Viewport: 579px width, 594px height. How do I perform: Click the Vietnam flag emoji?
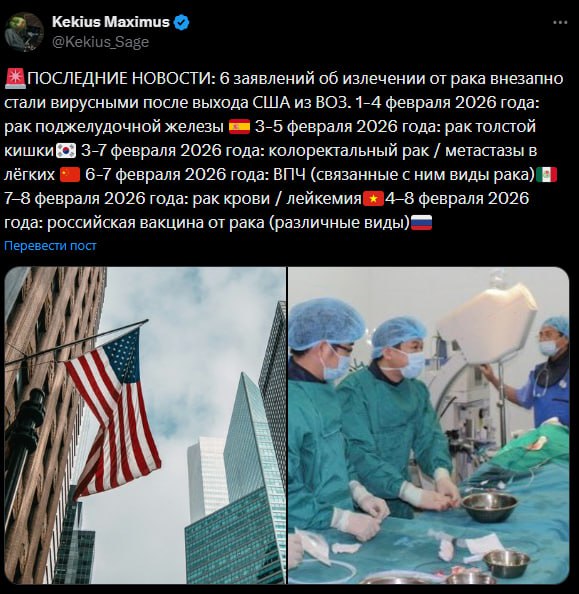(374, 199)
